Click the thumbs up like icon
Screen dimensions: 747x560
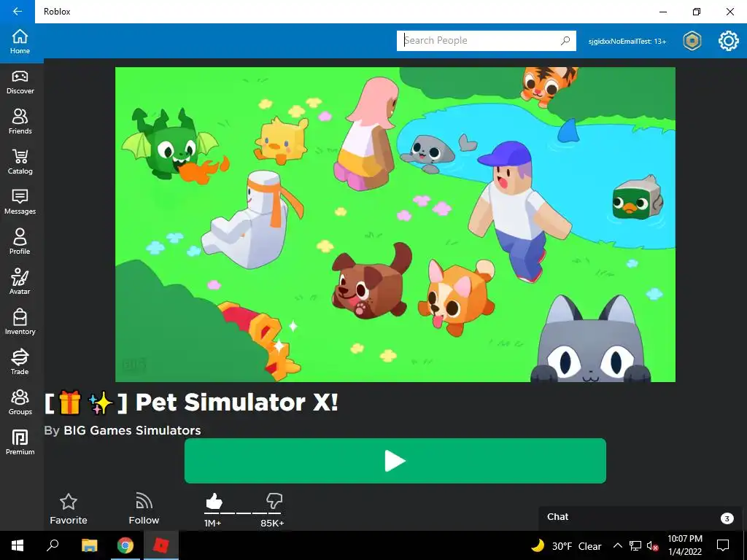(x=214, y=501)
